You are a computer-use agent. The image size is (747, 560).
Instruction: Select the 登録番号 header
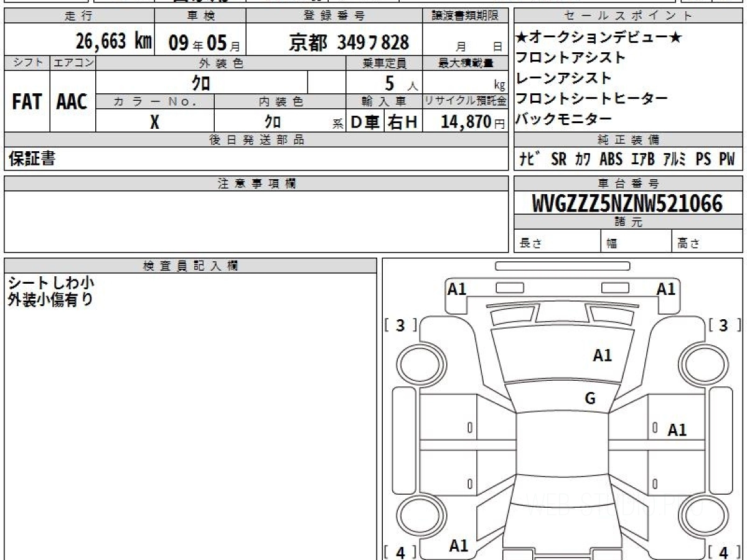coord(334,16)
